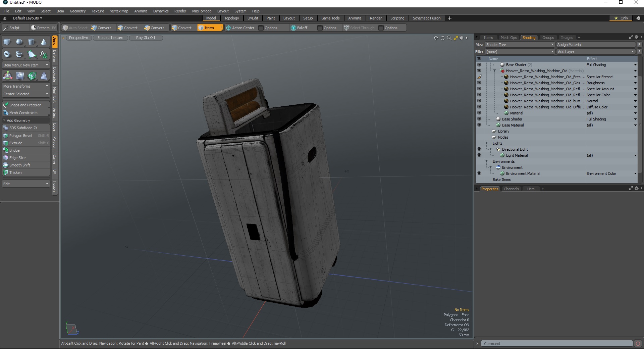Expand the Library tree item

click(494, 131)
